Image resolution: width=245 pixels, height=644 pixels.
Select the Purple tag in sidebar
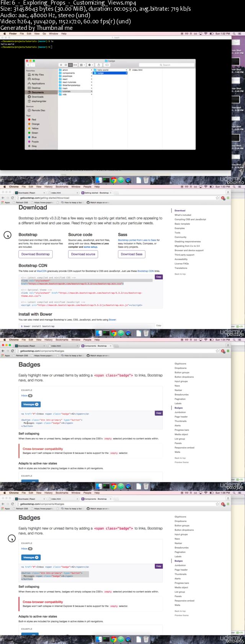35,142
